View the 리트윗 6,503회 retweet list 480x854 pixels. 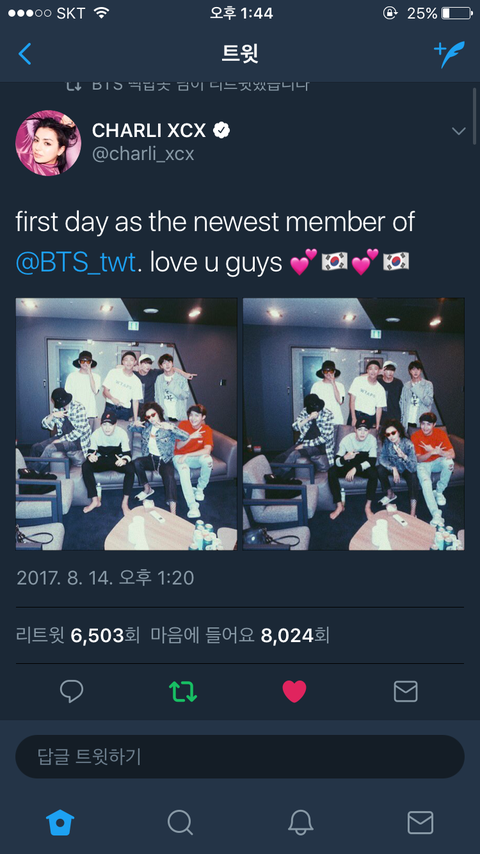coord(78,635)
